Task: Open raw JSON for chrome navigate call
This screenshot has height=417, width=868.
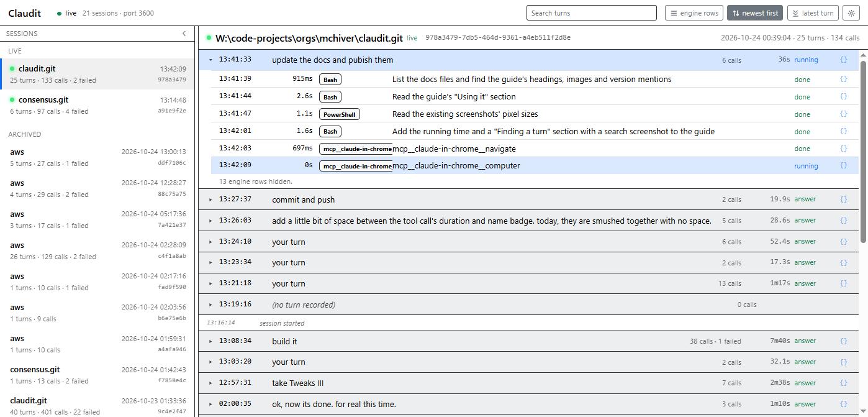Action: point(843,149)
